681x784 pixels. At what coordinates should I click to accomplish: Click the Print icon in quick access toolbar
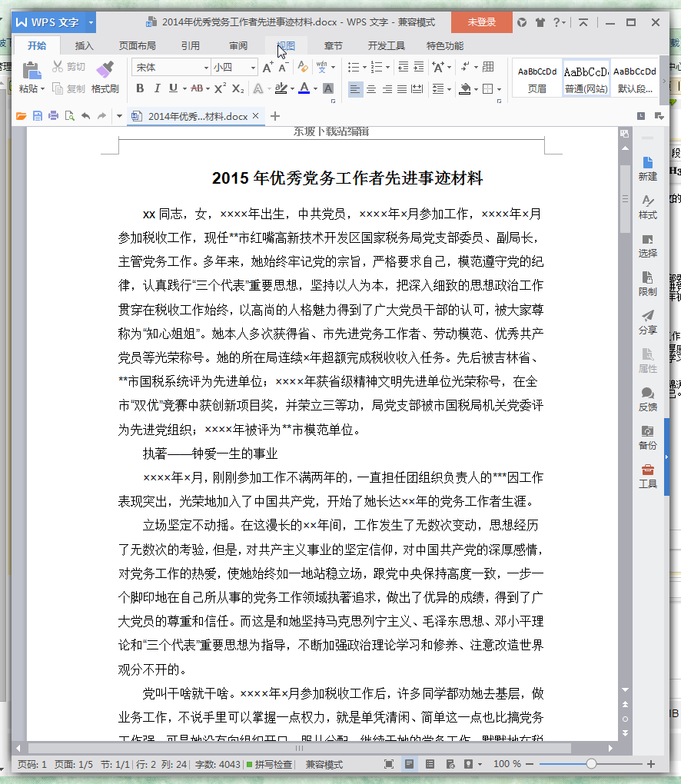click(x=53, y=116)
